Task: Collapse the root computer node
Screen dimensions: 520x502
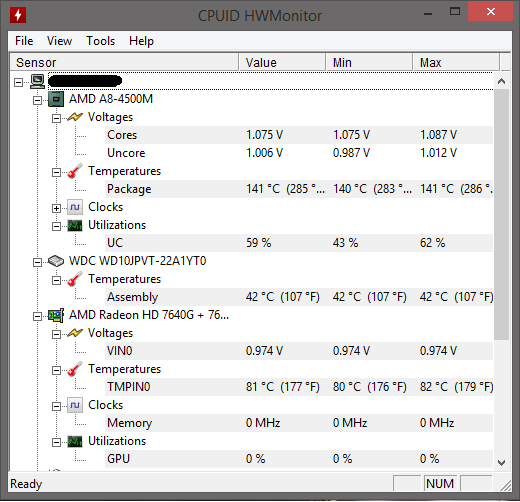Action: [19, 82]
